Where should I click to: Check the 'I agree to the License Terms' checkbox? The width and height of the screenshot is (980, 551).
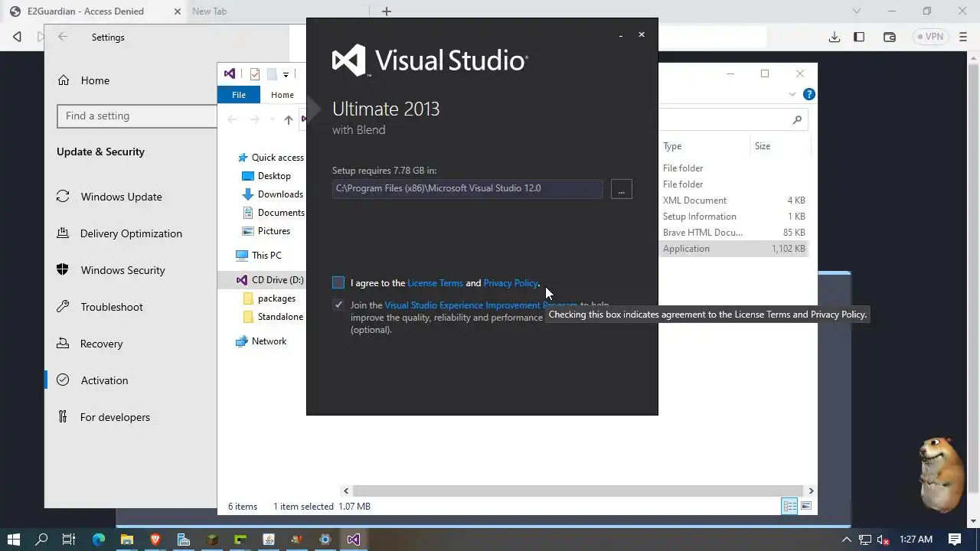(338, 282)
